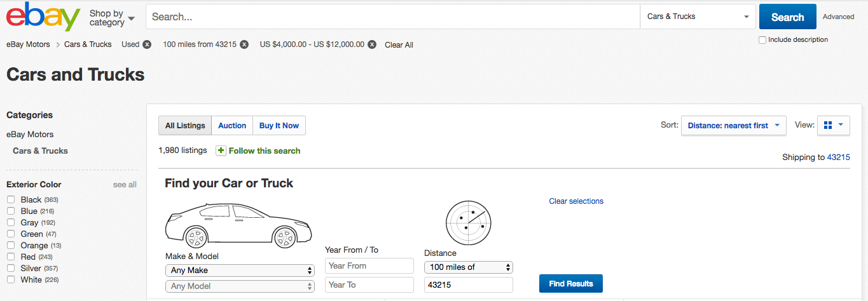Remove the Used filter chip
This screenshot has width=868, height=301.
[147, 44]
